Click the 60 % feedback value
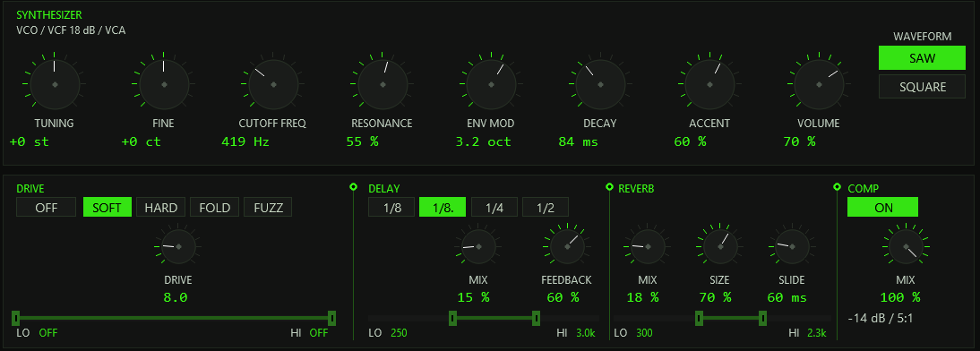Image resolution: width=980 pixels, height=351 pixels. click(x=563, y=297)
